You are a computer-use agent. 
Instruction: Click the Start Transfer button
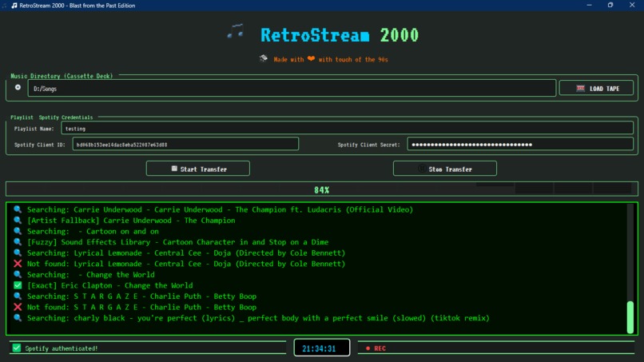click(198, 169)
